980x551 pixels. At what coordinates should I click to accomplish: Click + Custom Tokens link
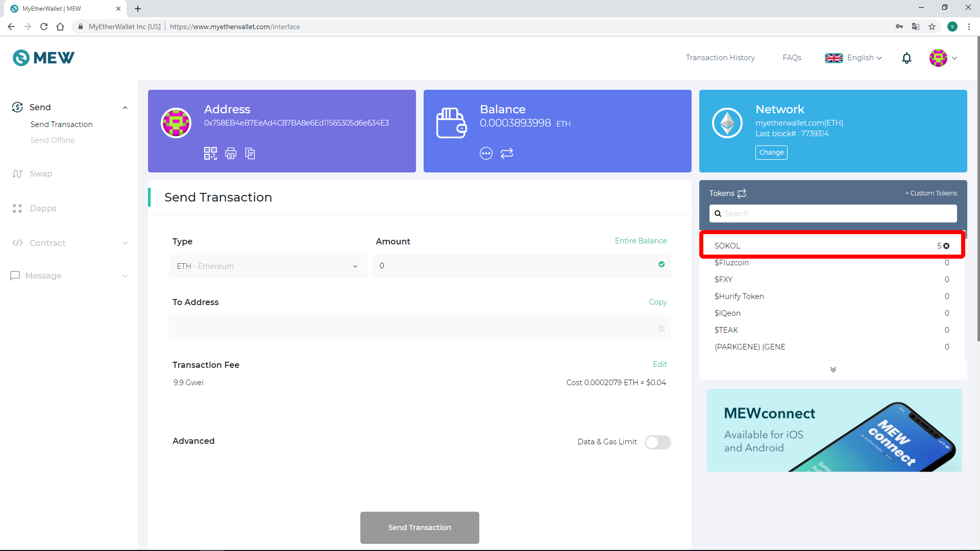931,193
